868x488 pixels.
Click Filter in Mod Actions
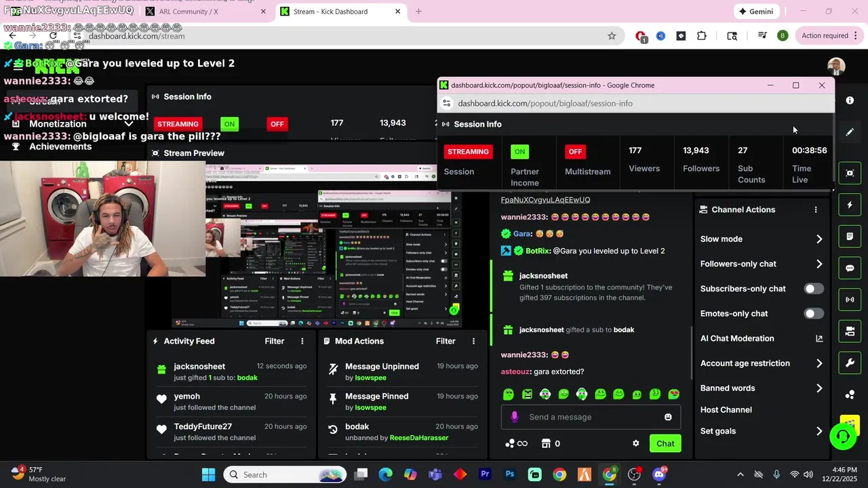[x=446, y=341]
